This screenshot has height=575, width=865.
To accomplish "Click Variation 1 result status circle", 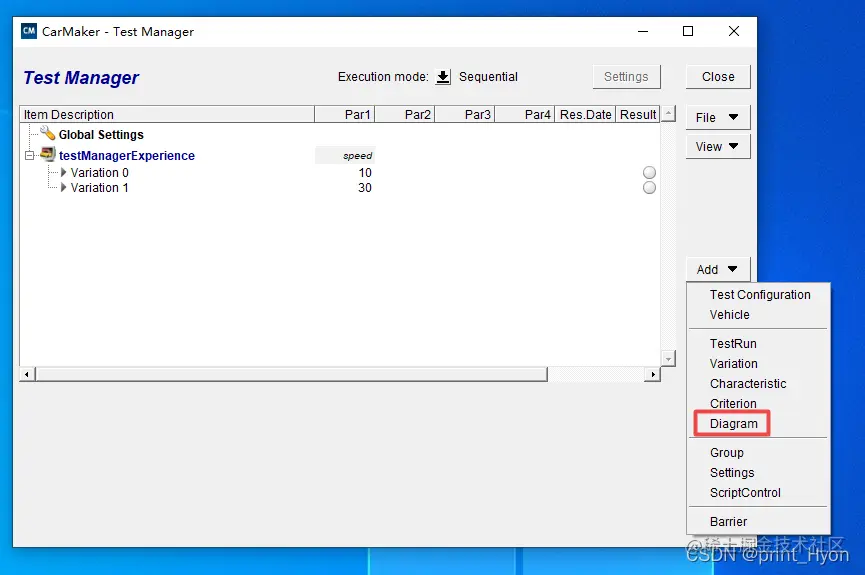I will point(649,188).
